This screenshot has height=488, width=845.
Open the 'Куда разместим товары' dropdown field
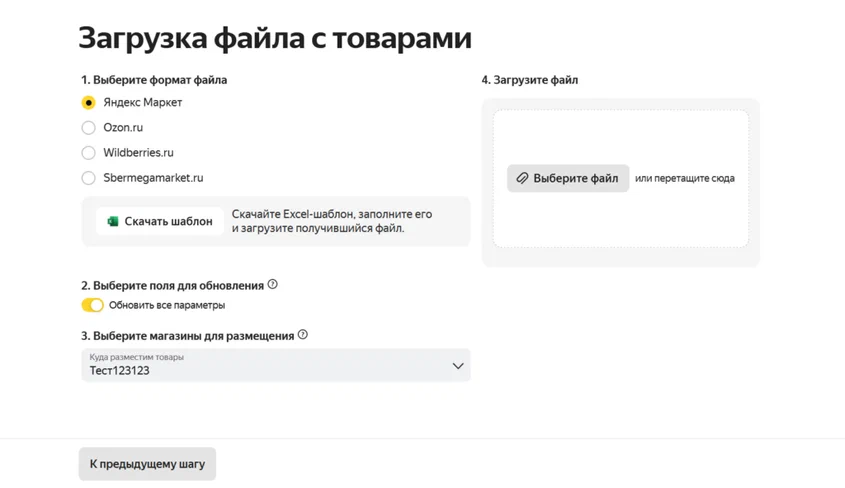tap(275, 365)
